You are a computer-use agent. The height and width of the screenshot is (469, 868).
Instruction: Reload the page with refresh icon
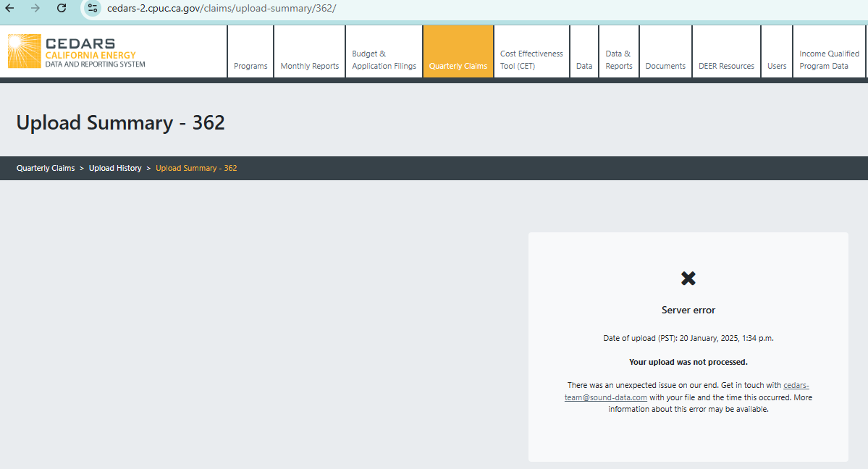tap(62, 8)
